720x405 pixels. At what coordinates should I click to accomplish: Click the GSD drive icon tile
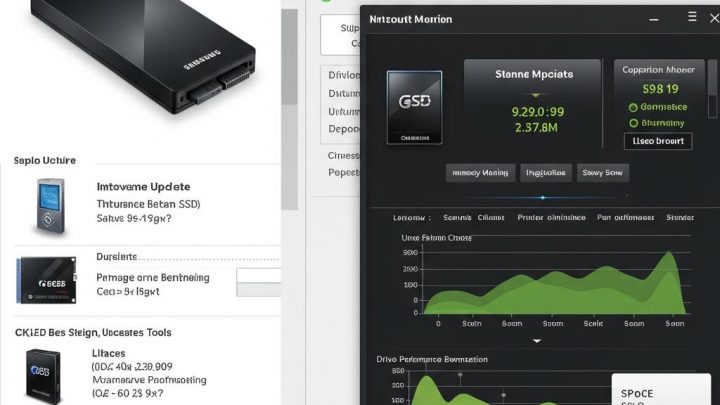click(x=415, y=107)
